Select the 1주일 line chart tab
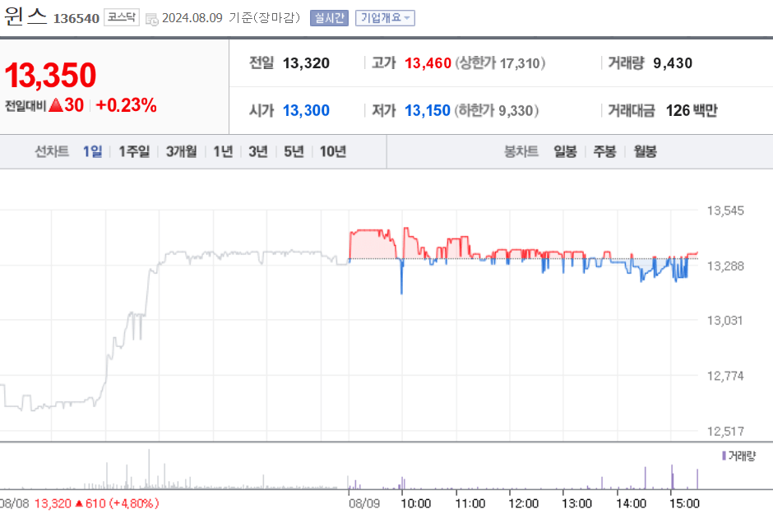Image resolution: width=773 pixels, height=532 pixels. (x=134, y=151)
